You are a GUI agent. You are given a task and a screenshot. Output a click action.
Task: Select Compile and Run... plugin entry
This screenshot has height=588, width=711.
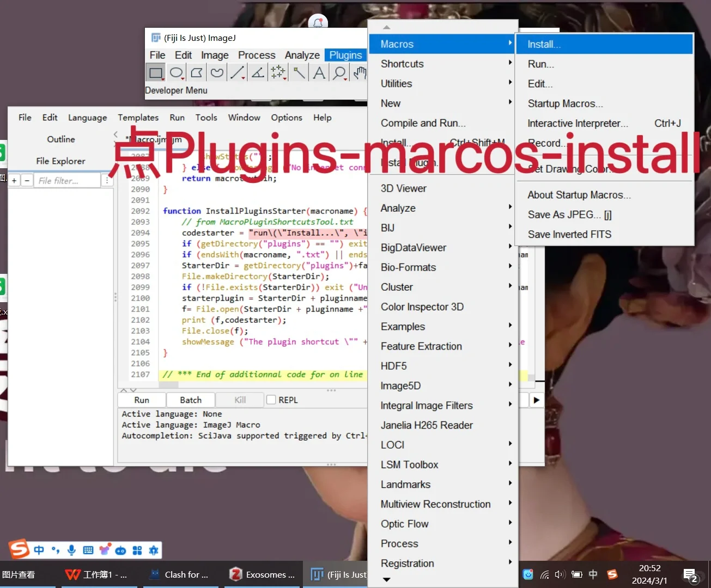[x=442, y=123]
